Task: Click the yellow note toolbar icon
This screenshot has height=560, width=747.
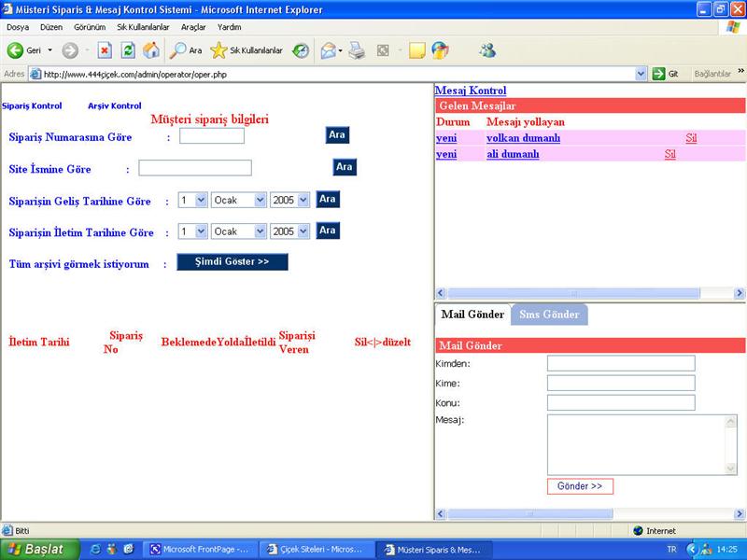Action: click(416, 50)
